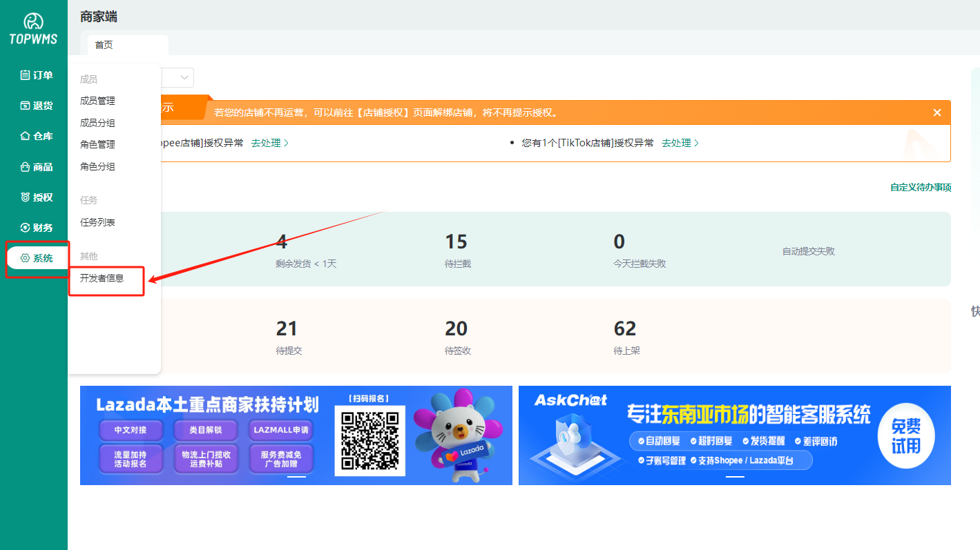Screen dimensions: 980x550
Task: Open the 待上架 stat showing 62
Action: [x=627, y=337]
